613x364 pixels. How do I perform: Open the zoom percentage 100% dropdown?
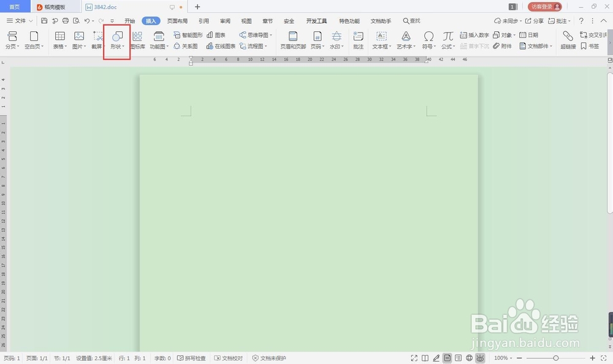[x=503, y=358]
